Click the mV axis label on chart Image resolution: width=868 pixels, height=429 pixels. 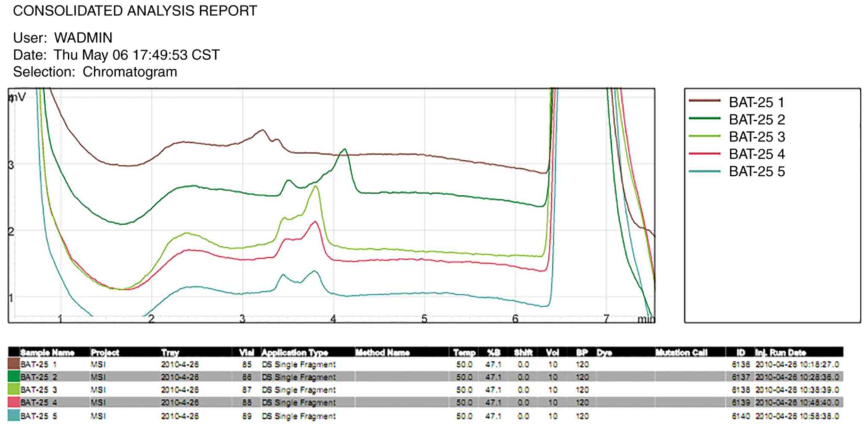(x=18, y=98)
